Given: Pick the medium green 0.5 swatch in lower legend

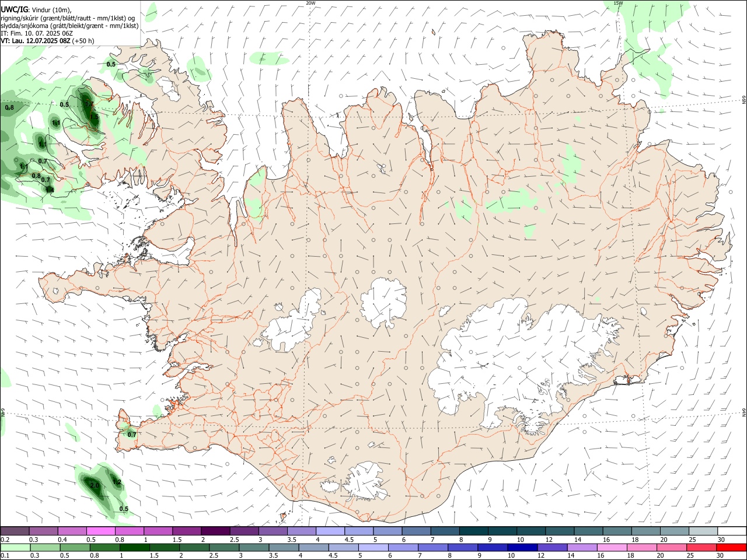Looking at the screenshot, I should point(76,547).
